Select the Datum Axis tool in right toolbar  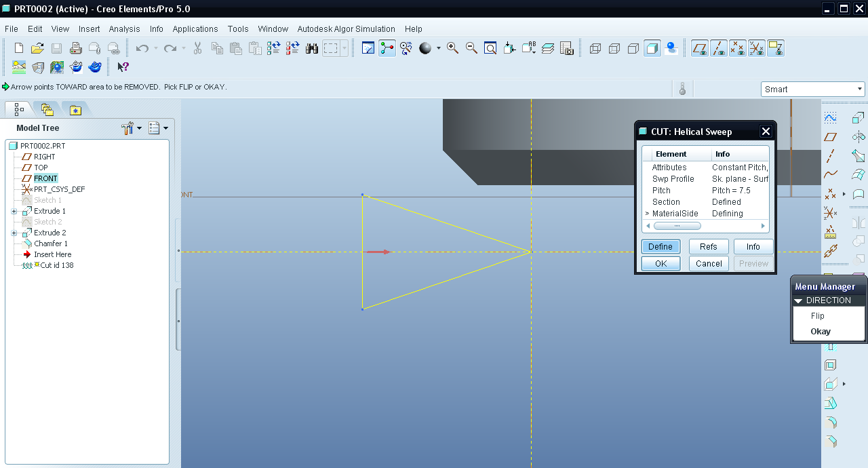[830, 155]
